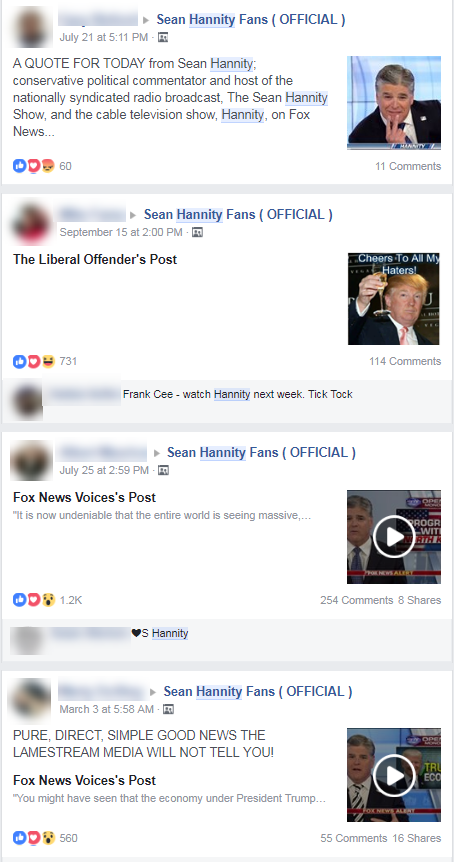The height and width of the screenshot is (862, 454).
Task: Click the reaction icons on the 60-reactions post
Action: (x=34, y=165)
